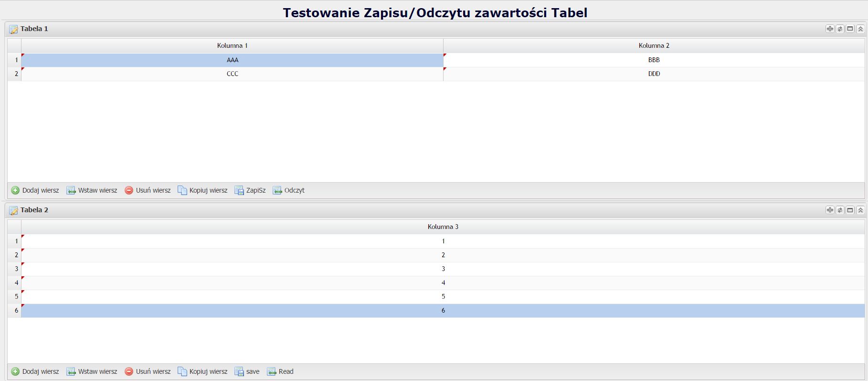This screenshot has width=868, height=381.
Task: Click the Kolumna 1 column header
Action: tap(232, 45)
